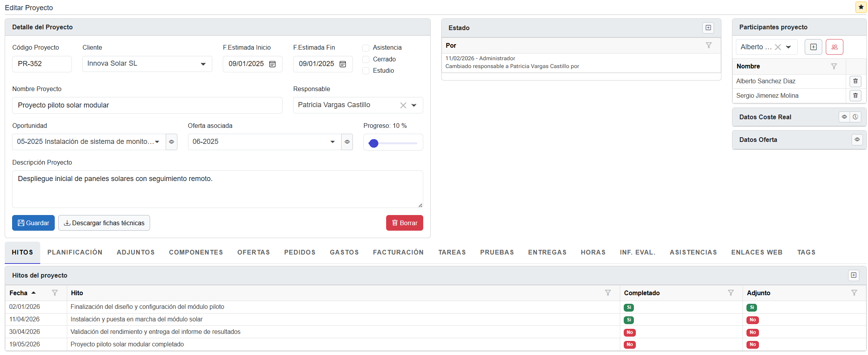Open the Facturación tab
Image resolution: width=868 pixels, height=355 pixels.
398,253
